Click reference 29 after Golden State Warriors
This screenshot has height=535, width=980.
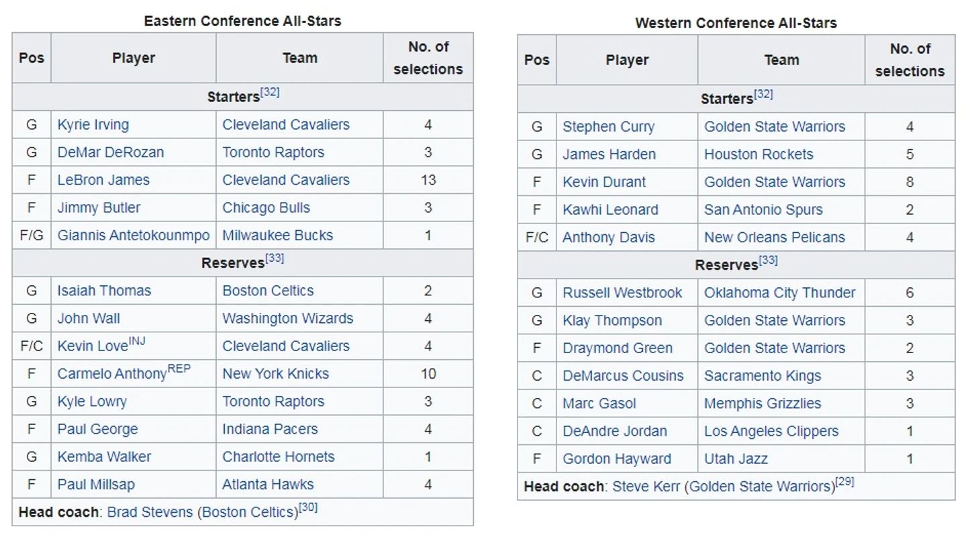tap(844, 481)
